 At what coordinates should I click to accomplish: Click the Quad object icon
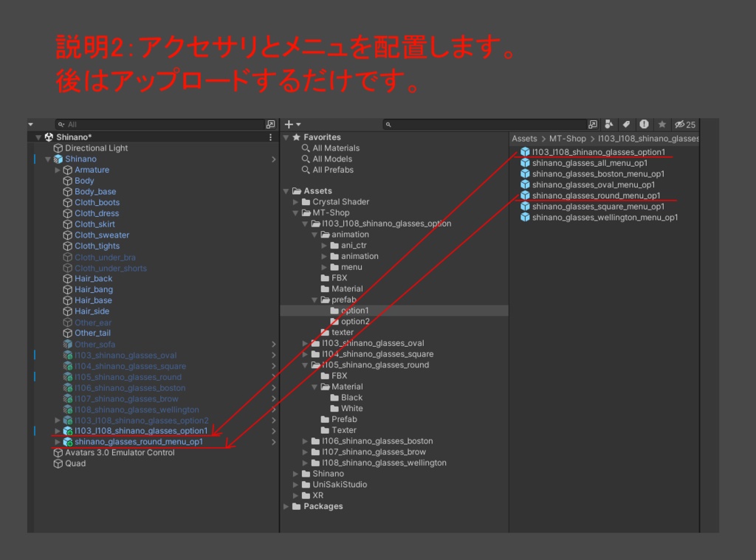[58, 463]
